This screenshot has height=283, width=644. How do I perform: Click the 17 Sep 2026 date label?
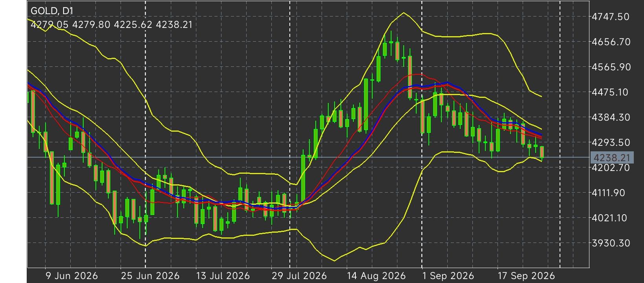(x=526, y=276)
